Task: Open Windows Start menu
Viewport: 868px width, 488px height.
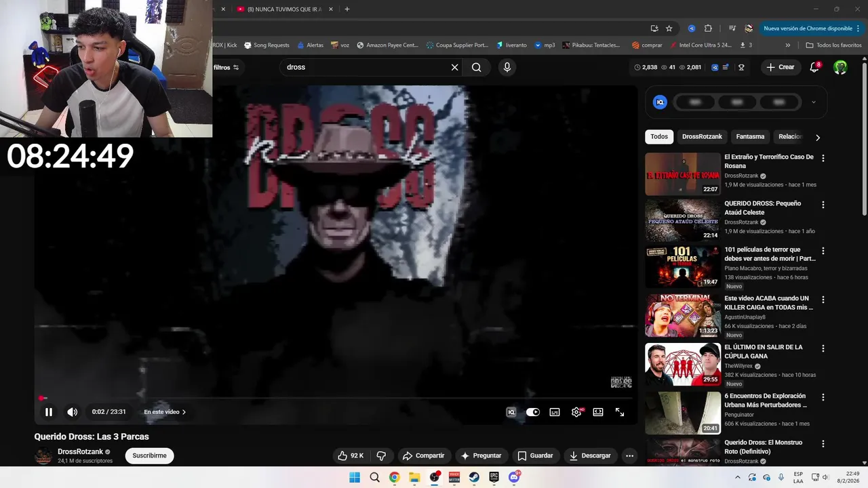Action: click(x=355, y=477)
